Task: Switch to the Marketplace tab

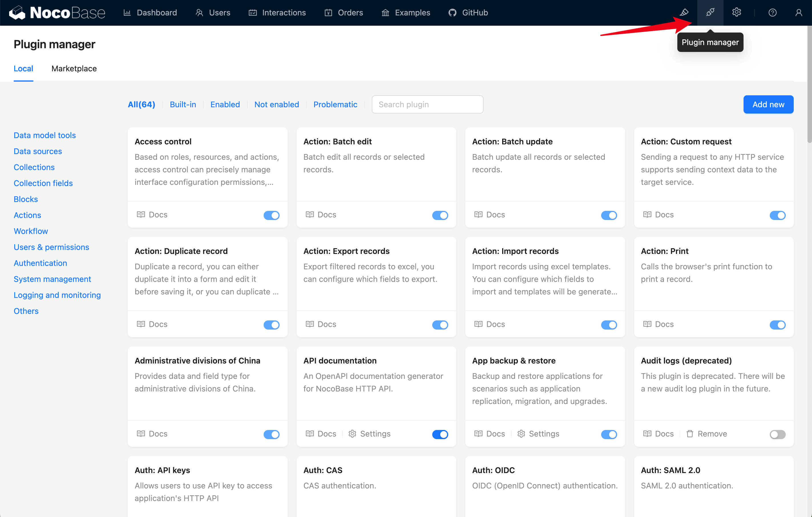Action: 74,68
